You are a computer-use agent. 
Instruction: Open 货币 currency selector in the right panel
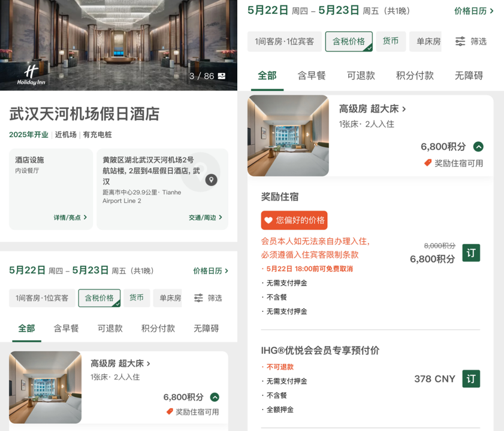point(391,41)
